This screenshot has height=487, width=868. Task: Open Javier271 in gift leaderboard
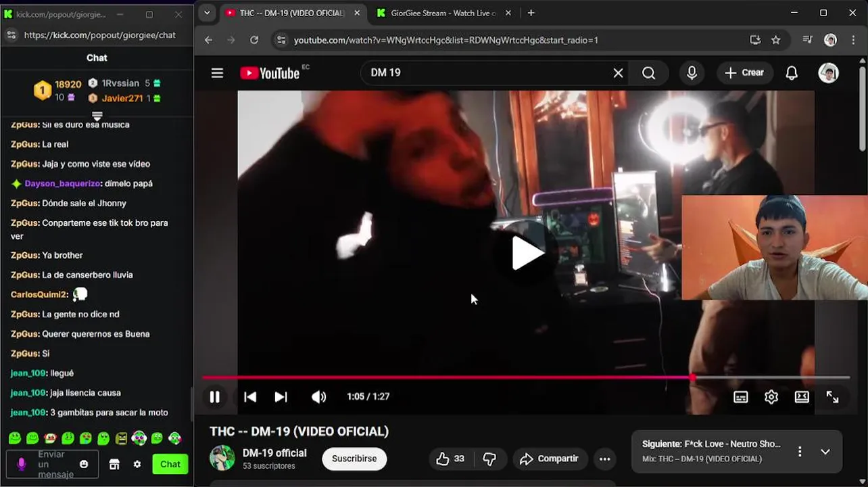tap(122, 98)
